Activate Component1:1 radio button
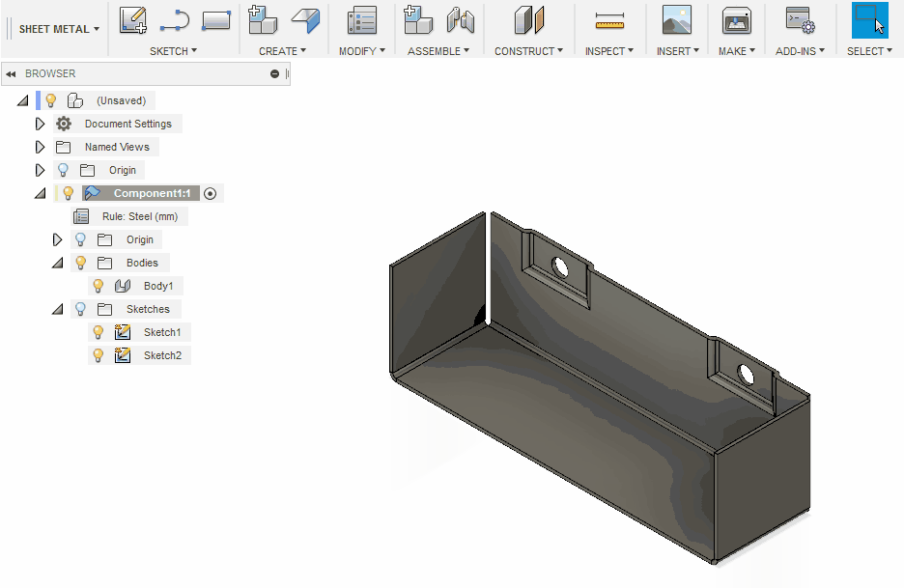The height and width of the screenshot is (588, 904). click(x=210, y=193)
